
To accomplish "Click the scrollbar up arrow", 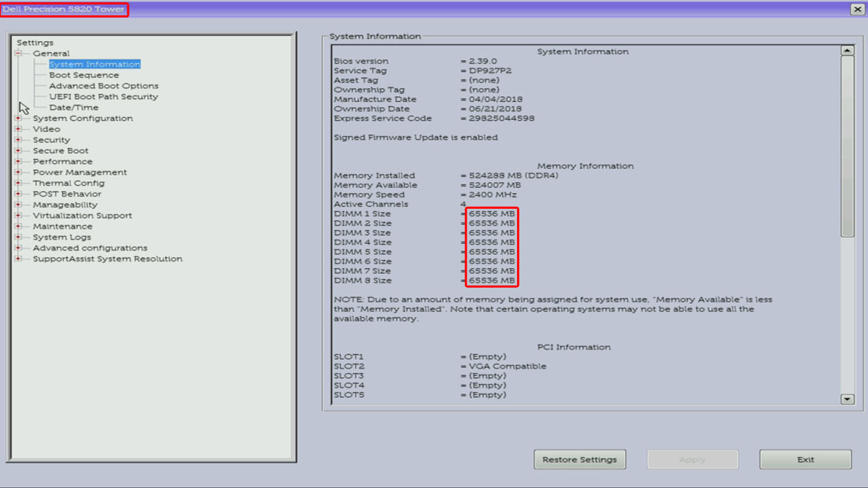I will point(848,51).
